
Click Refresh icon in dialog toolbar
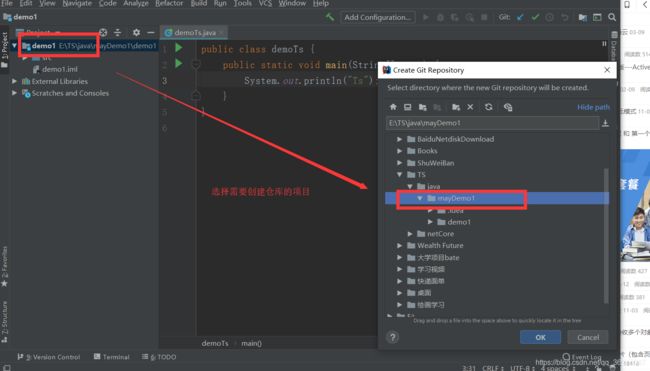coord(488,107)
